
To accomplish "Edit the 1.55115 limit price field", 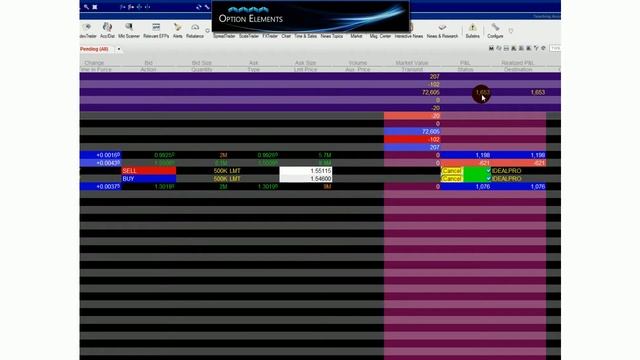I will point(306,171).
